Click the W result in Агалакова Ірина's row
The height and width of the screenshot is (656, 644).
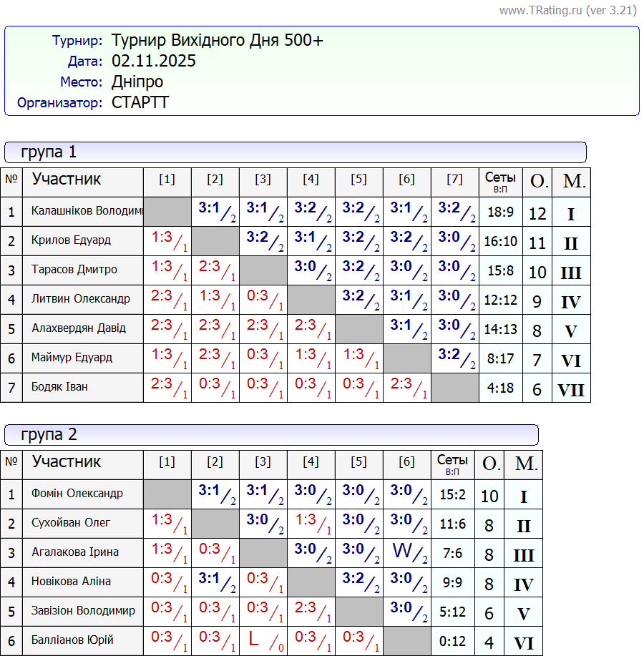click(x=402, y=551)
